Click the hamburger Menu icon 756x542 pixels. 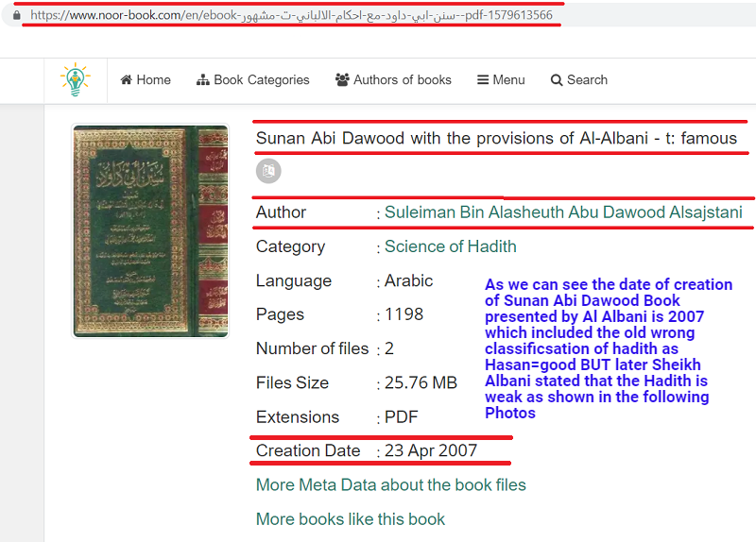(483, 80)
